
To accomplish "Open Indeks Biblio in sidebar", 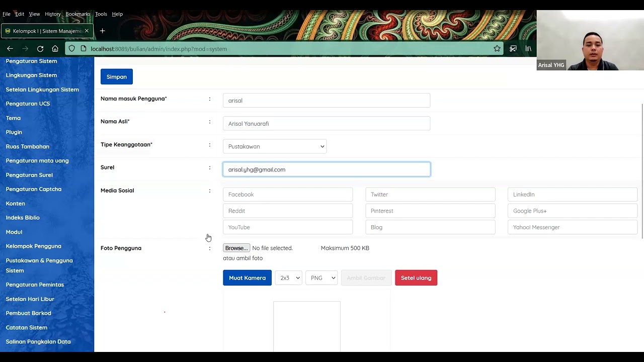I will click(x=23, y=218).
